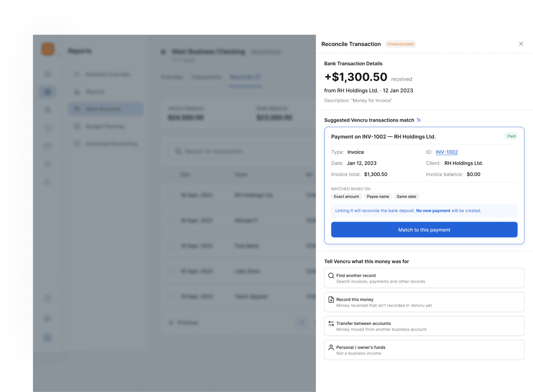
Task: Click the sparkle icon beside Suggested Vencru transactions match
Action: point(419,120)
